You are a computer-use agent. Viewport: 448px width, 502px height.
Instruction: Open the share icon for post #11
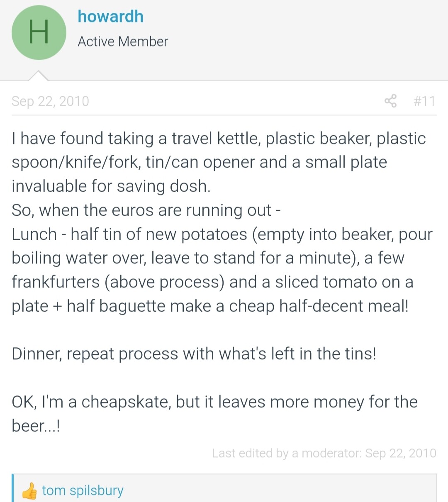(390, 101)
